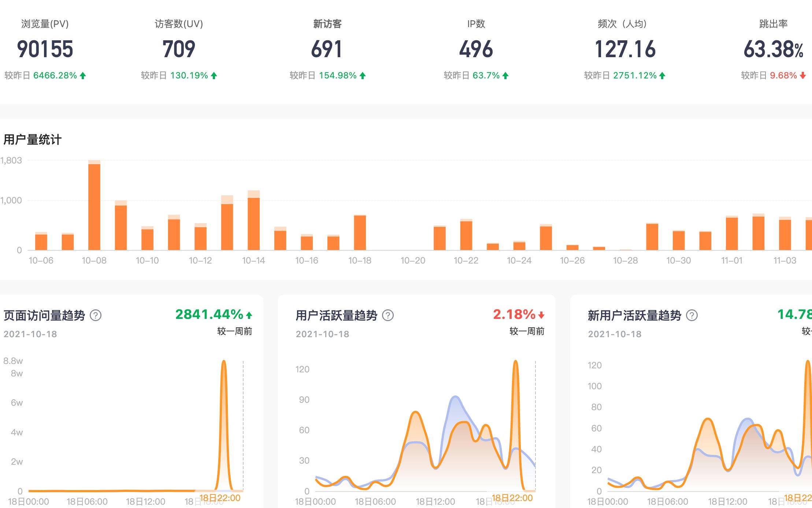Image resolution: width=812 pixels, height=508 pixels.
Task: Click the 1,803 y-axis label
Action: [x=11, y=161]
